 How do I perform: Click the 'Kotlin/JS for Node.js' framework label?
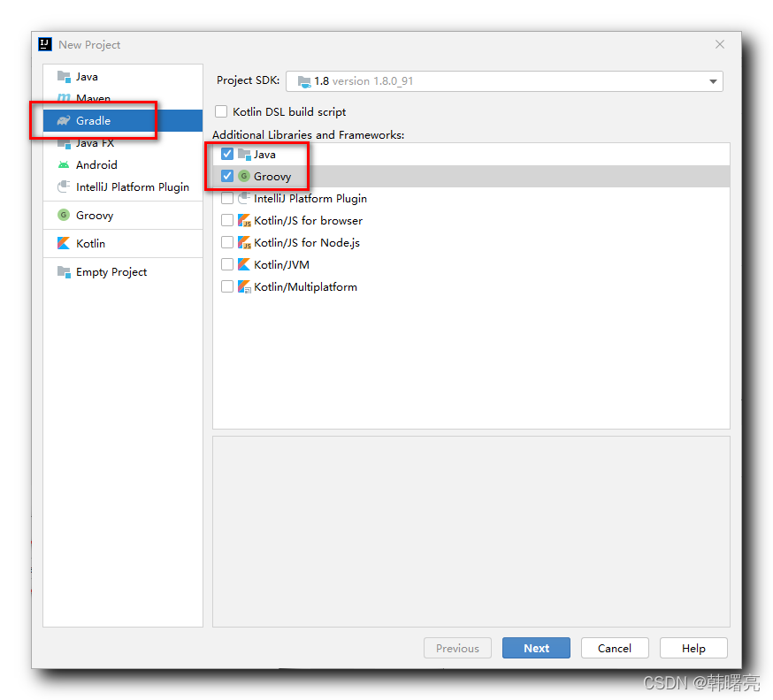pos(307,243)
